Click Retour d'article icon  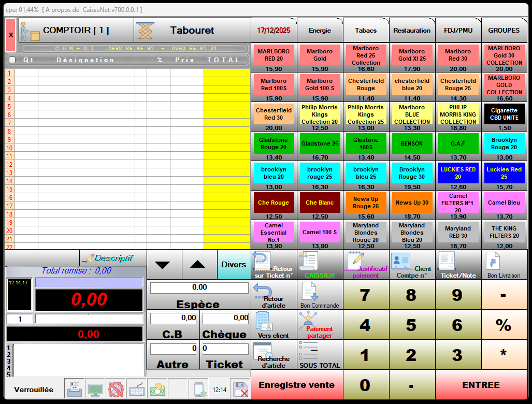click(x=274, y=294)
